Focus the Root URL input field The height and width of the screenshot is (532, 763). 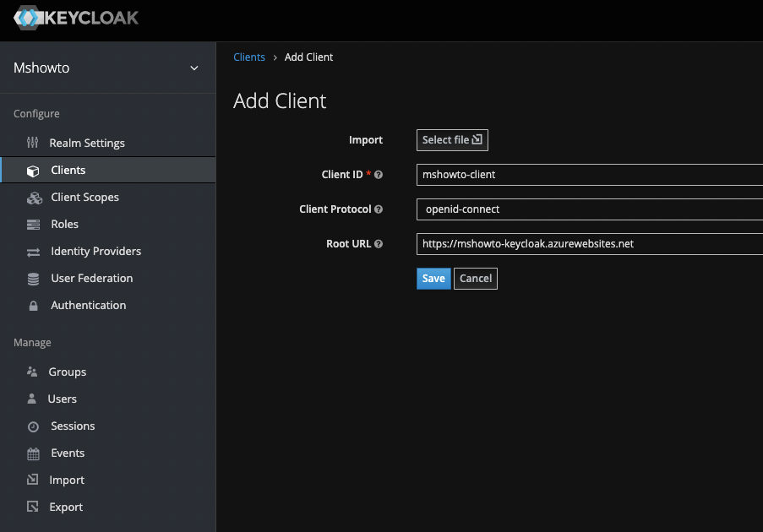[589, 244]
